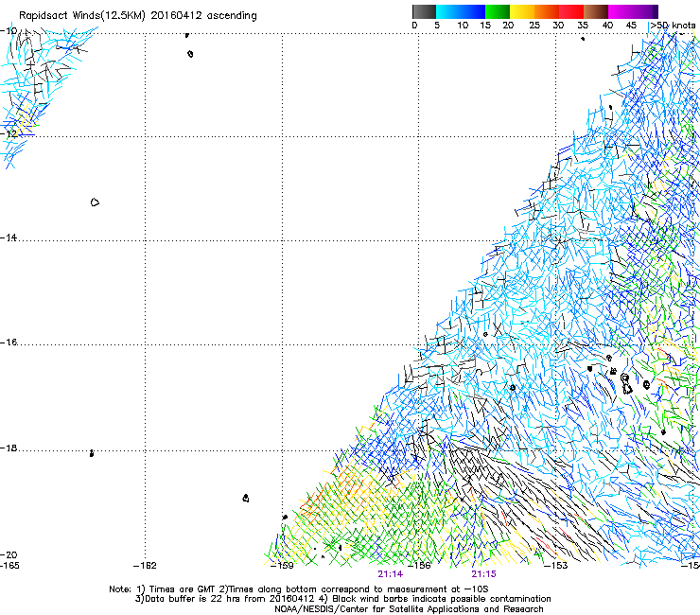This screenshot has height=615, width=700.
Task: Click the island outline south of -18 near -159
Action: 246,498
